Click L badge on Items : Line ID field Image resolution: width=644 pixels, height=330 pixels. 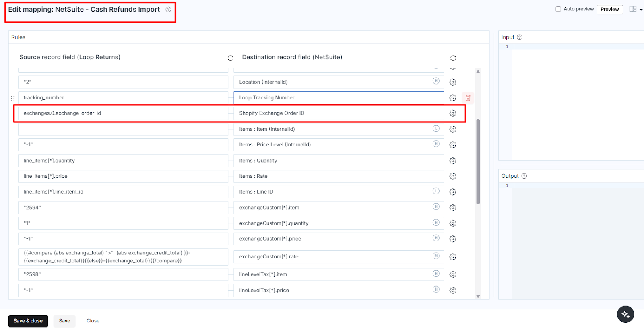click(x=436, y=191)
